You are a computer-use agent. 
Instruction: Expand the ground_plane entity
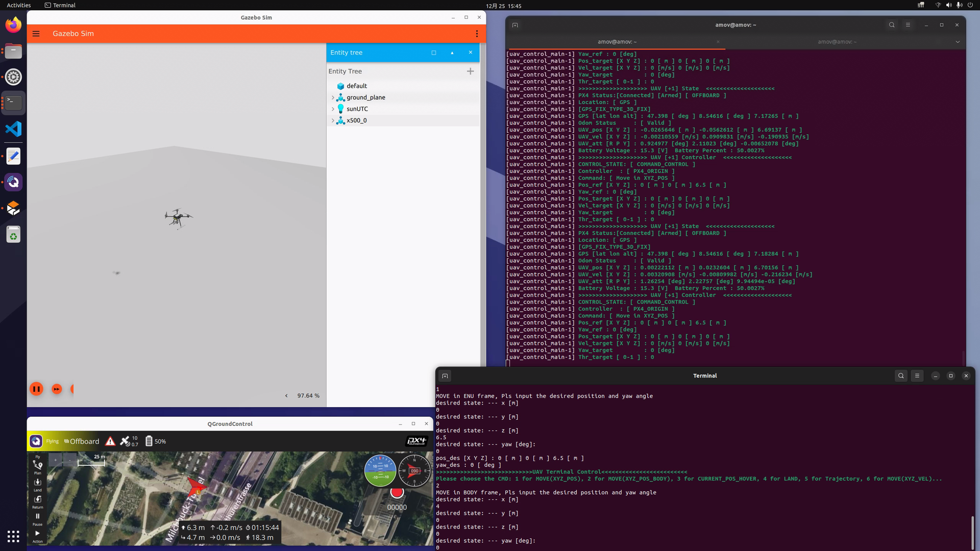tap(333, 97)
